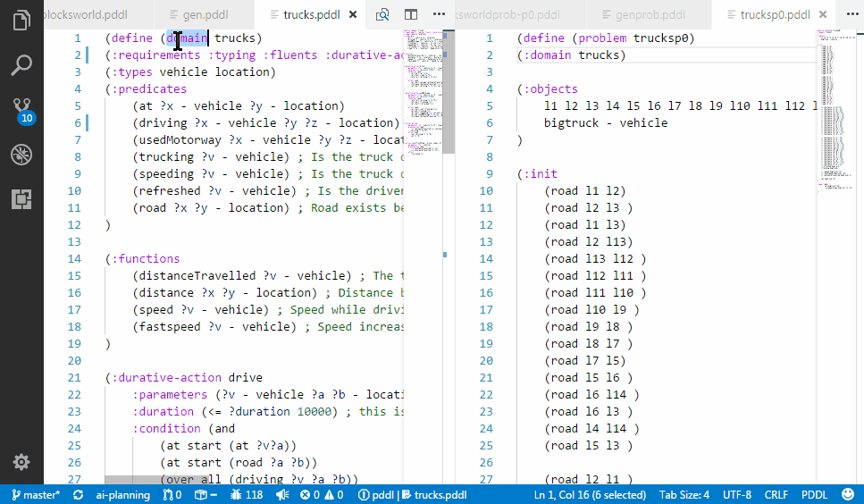Open the Search view in activity bar

pyautogui.click(x=21, y=65)
